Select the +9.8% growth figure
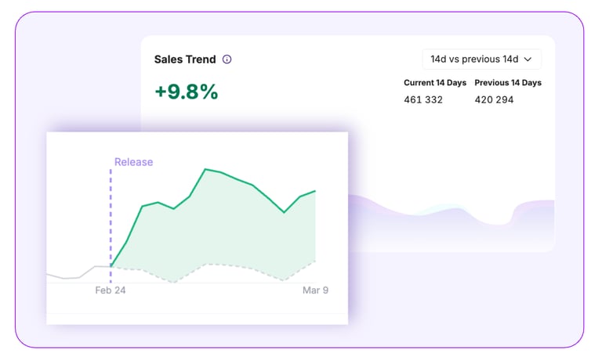This screenshot has width=602, height=364. (x=187, y=92)
